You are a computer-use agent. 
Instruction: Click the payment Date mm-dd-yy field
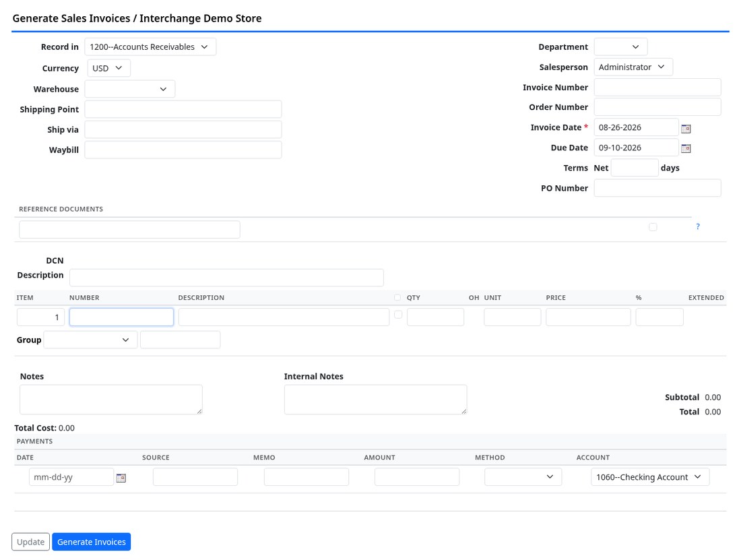[x=71, y=477]
